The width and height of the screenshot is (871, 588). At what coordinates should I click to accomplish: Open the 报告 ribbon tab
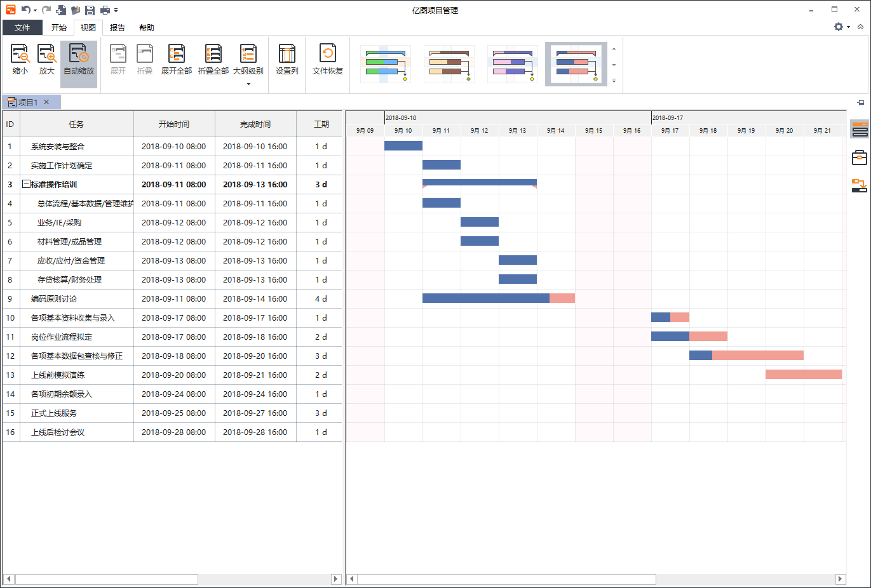pos(118,28)
